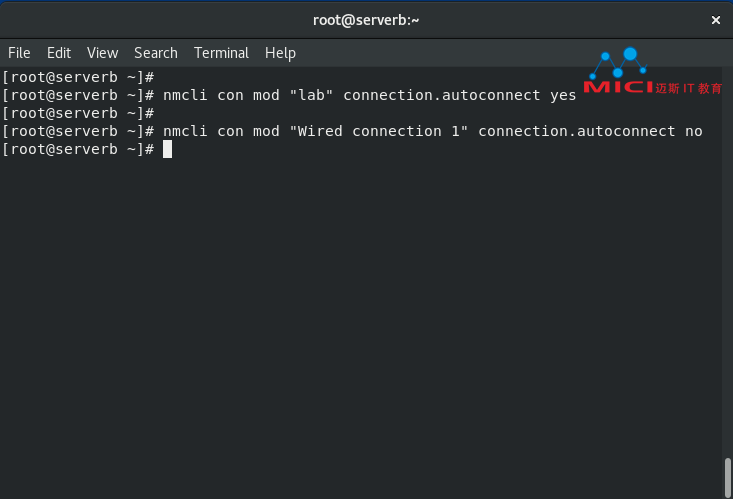The height and width of the screenshot is (499, 733).
Task: Open the File menu
Action: pyautogui.click(x=19, y=53)
